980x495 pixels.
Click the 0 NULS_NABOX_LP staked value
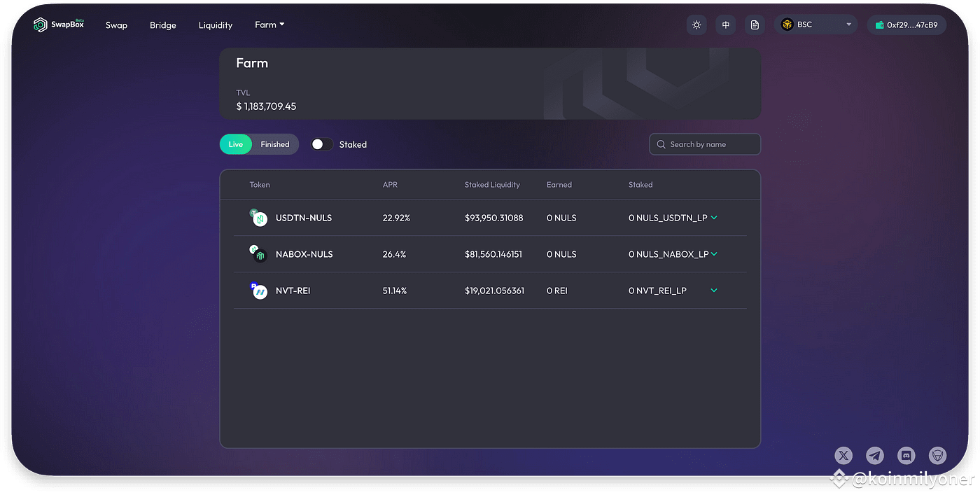(668, 254)
